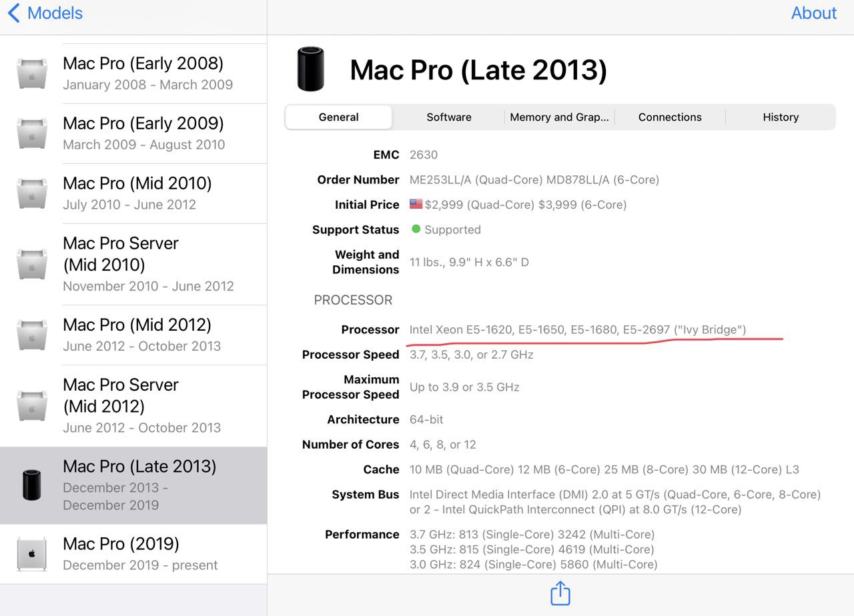Open Mac Pro Server (Mid 2012) entry
Screen dimensions: 854x616
pyautogui.click(x=133, y=405)
